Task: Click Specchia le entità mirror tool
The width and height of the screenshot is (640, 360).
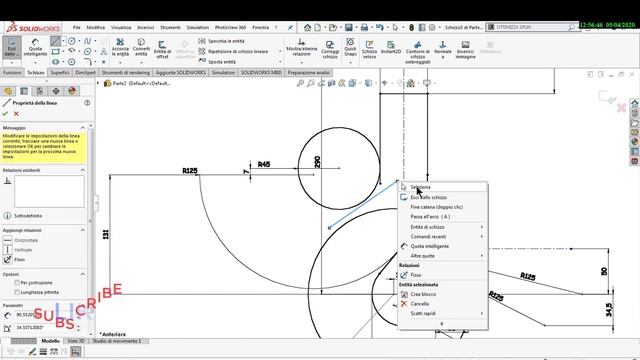Action: (x=222, y=41)
